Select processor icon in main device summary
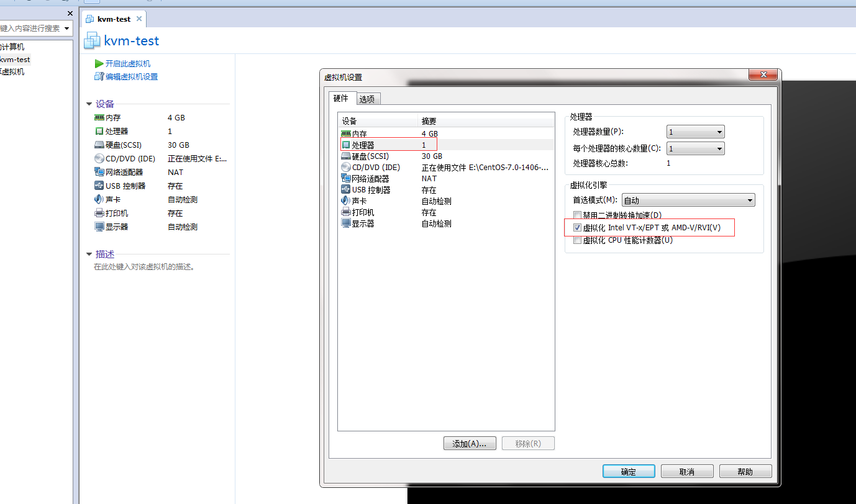 [99, 131]
